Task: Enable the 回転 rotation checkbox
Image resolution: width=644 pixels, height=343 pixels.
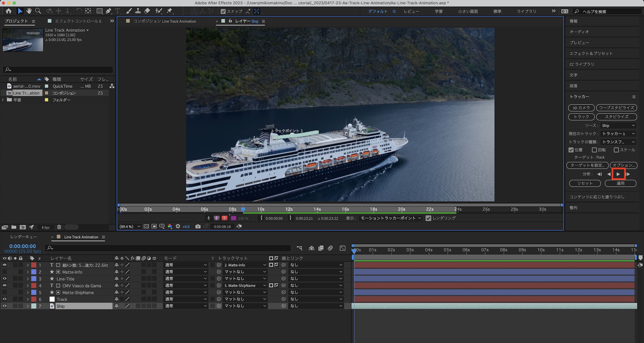Action: tap(594, 150)
